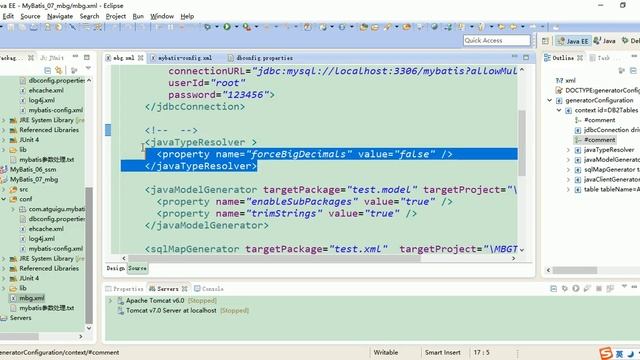Open the Project menu

point(116,16)
